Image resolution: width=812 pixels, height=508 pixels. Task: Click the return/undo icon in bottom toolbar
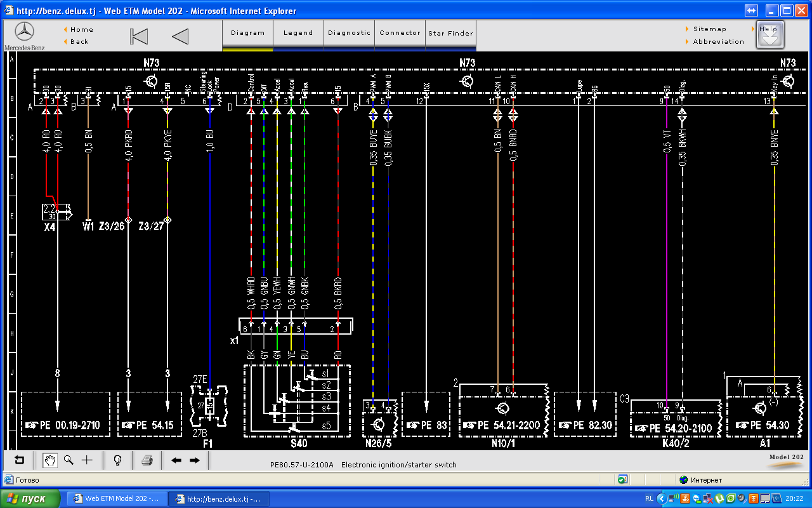(20, 460)
